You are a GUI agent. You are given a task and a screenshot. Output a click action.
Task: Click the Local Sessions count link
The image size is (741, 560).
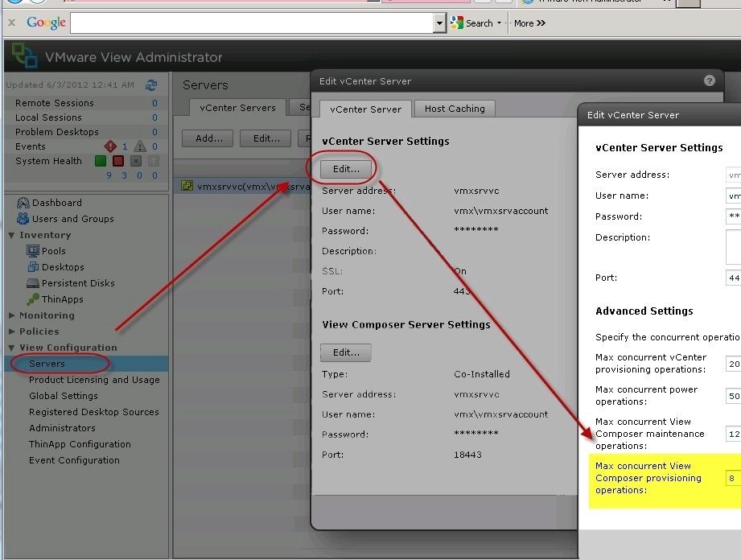[154, 117]
